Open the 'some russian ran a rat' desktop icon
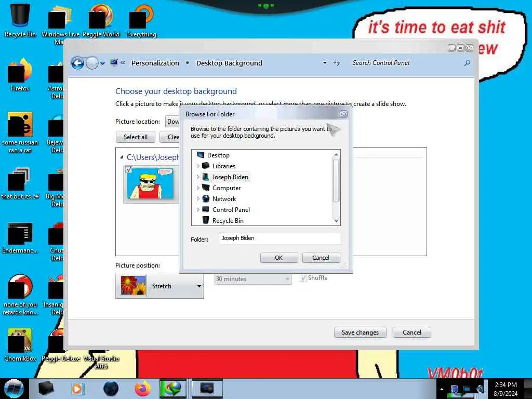The width and height of the screenshot is (532, 399). click(x=20, y=132)
